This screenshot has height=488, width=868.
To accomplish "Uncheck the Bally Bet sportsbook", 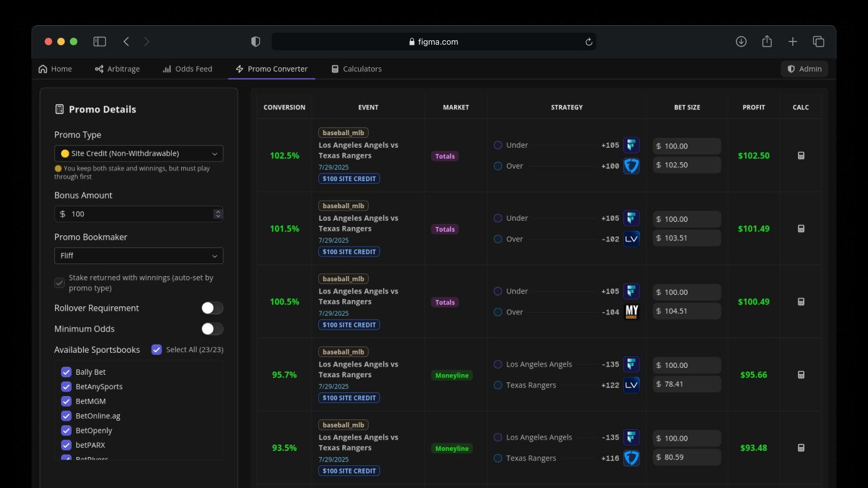I will tap(66, 372).
